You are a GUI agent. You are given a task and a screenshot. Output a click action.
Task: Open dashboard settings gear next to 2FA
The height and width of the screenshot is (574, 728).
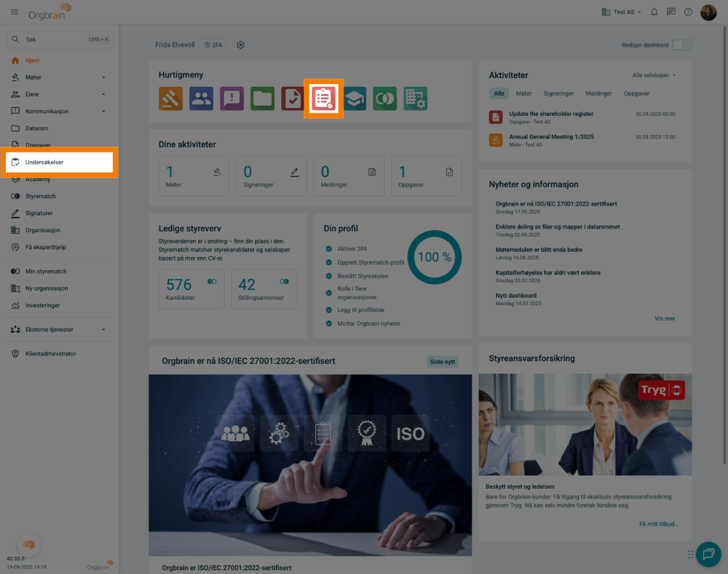click(x=240, y=45)
